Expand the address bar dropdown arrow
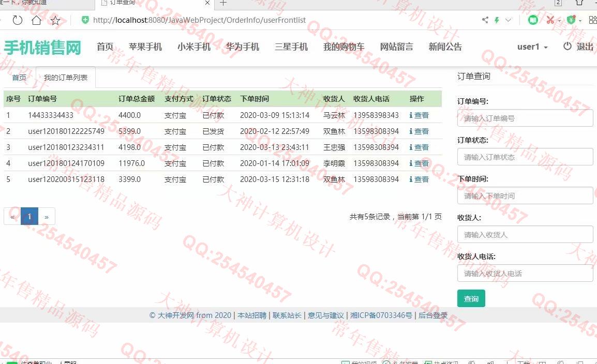Viewport: 597px width, 364px height. point(509,20)
